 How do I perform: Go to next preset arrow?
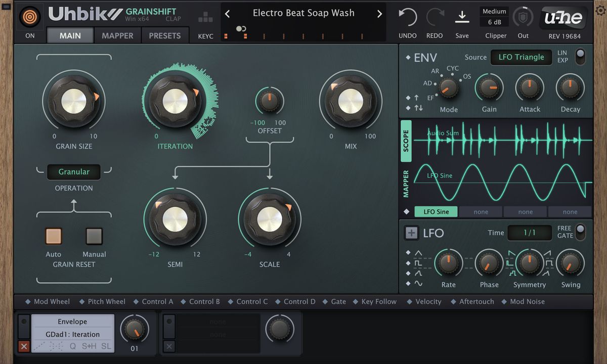pyautogui.click(x=379, y=14)
